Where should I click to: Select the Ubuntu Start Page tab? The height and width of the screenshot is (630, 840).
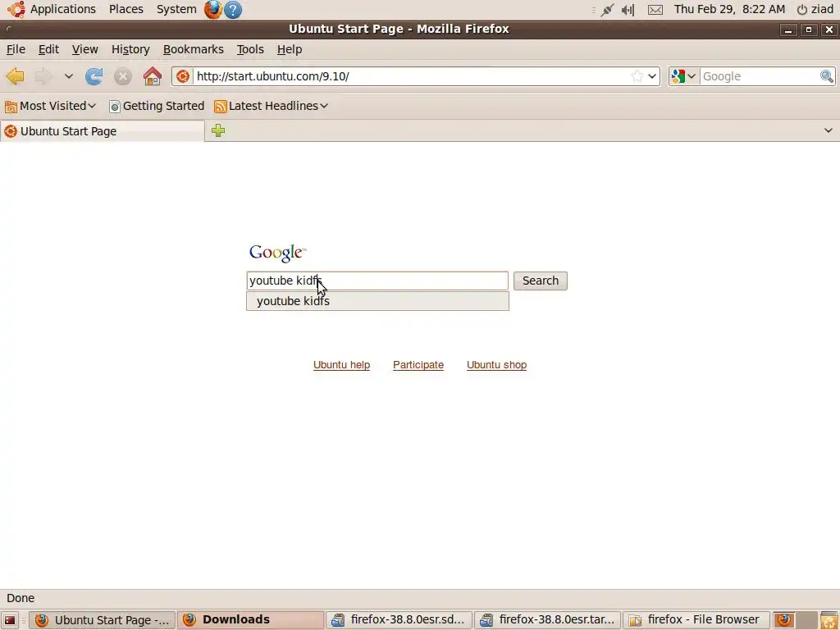click(102, 131)
